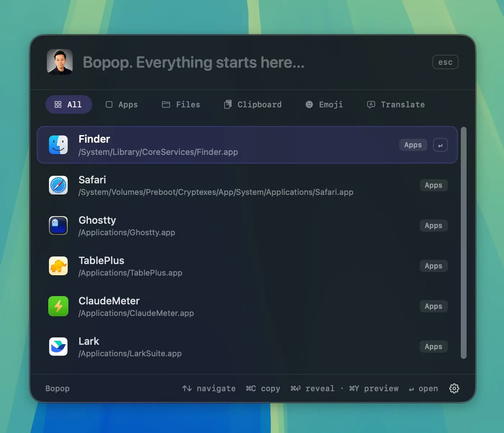
Task: Click the Bopop label in footer
Action: (x=57, y=388)
